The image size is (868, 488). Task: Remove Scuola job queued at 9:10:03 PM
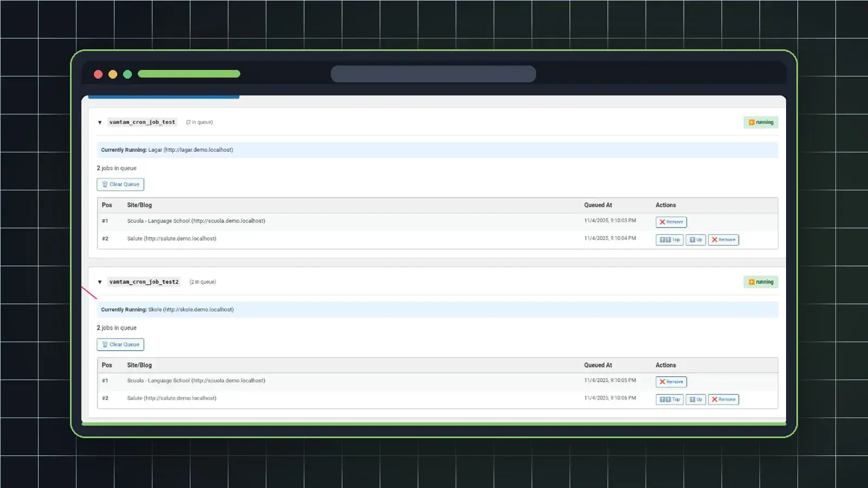(671, 222)
